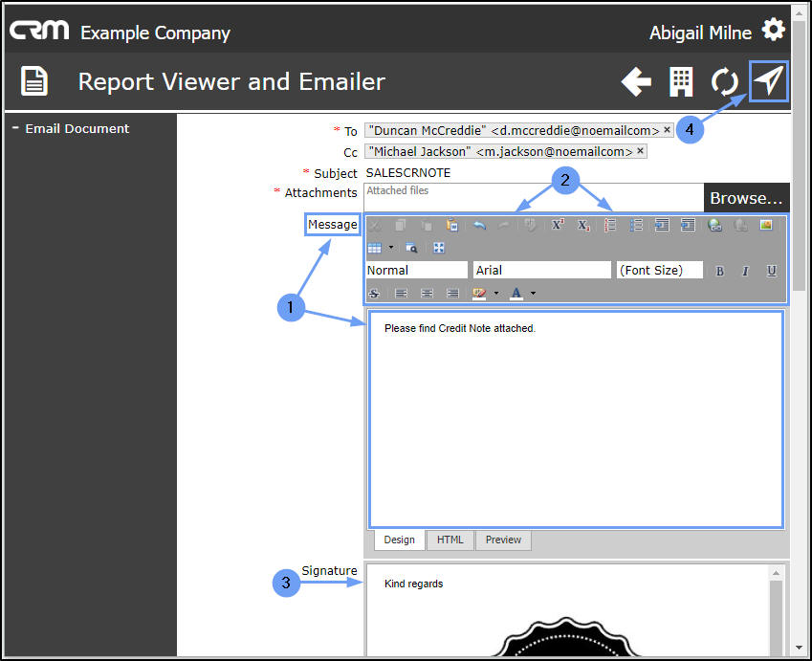Screen dimensions: 812x661
Task: Undo the last edit in message editor
Action: pos(479,226)
